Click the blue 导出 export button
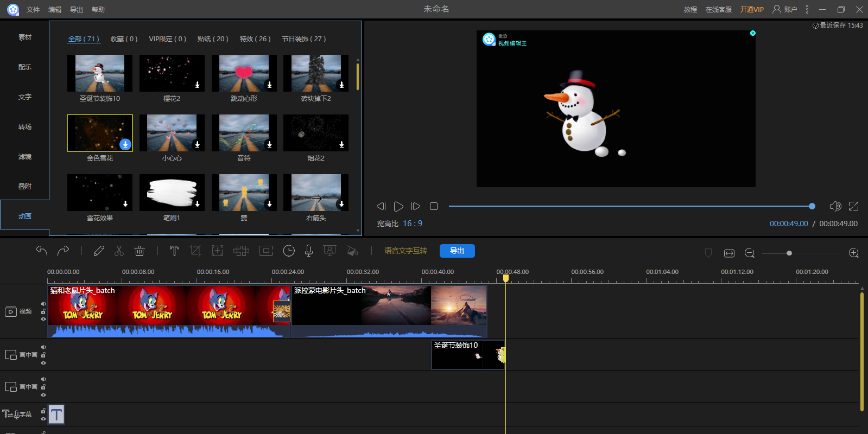The height and width of the screenshot is (434, 868). (x=457, y=251)
